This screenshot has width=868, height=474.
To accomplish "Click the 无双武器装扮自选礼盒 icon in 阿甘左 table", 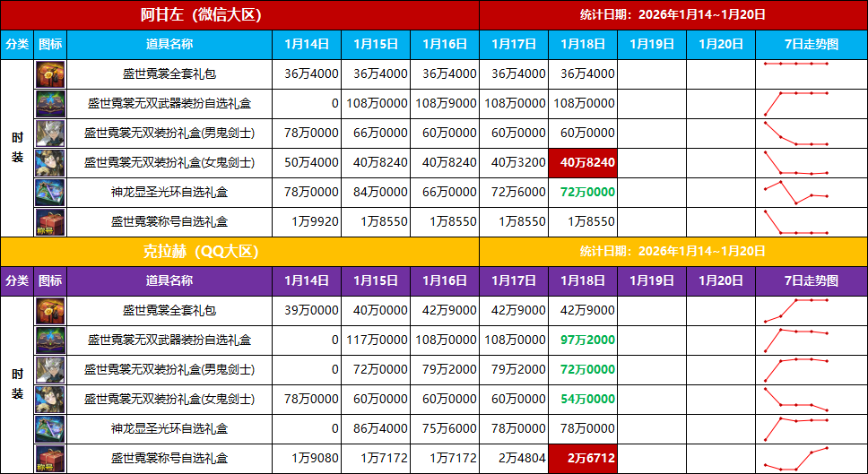I will pos(50,104).
